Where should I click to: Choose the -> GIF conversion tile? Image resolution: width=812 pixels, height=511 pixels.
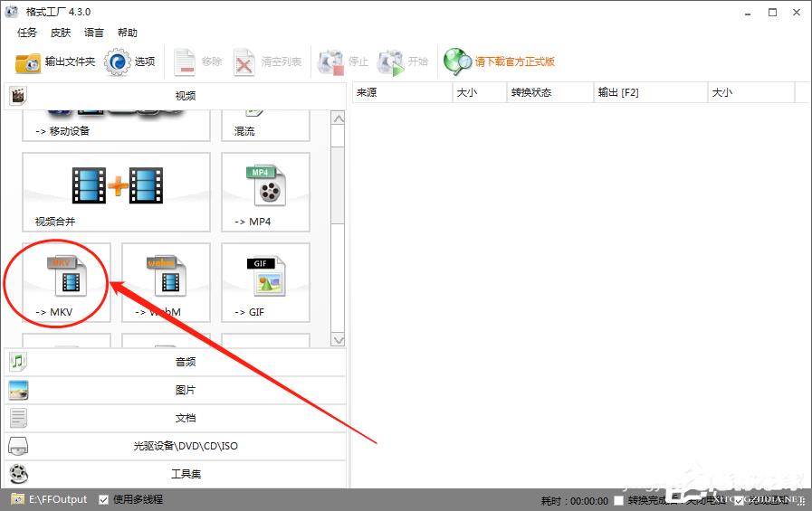point(265,282)
